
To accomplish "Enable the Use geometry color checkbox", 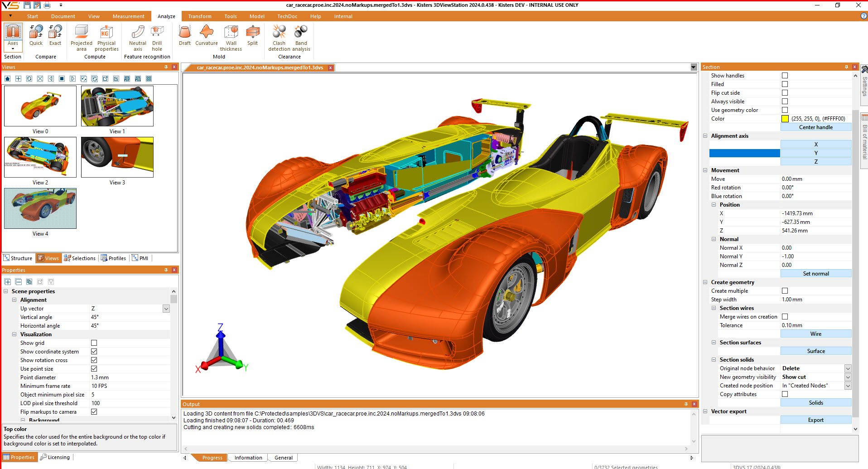I will 785,110.
